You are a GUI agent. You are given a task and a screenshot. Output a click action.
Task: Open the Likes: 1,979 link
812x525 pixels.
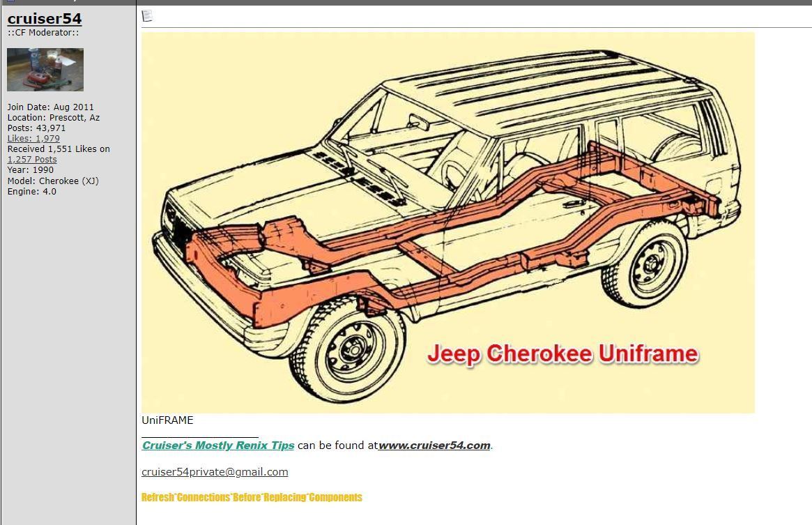coord(33,139)
